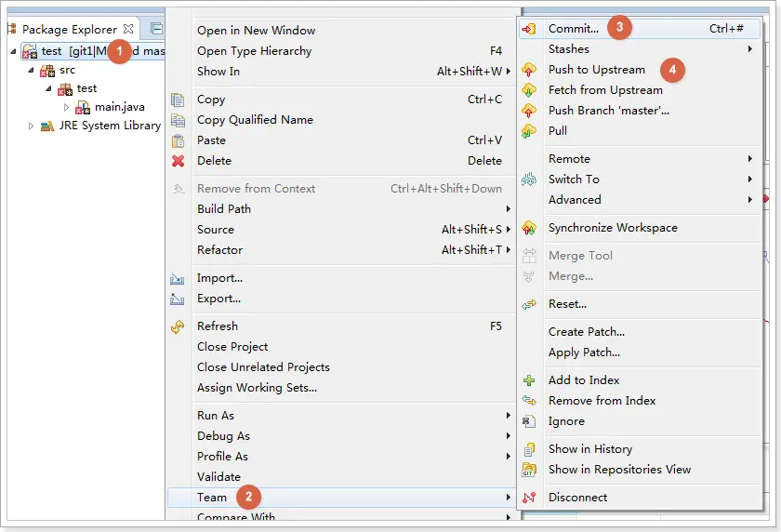Screen dimensions: 781x532
Task: Select Open in New Window
Action: tap(341, 31)
